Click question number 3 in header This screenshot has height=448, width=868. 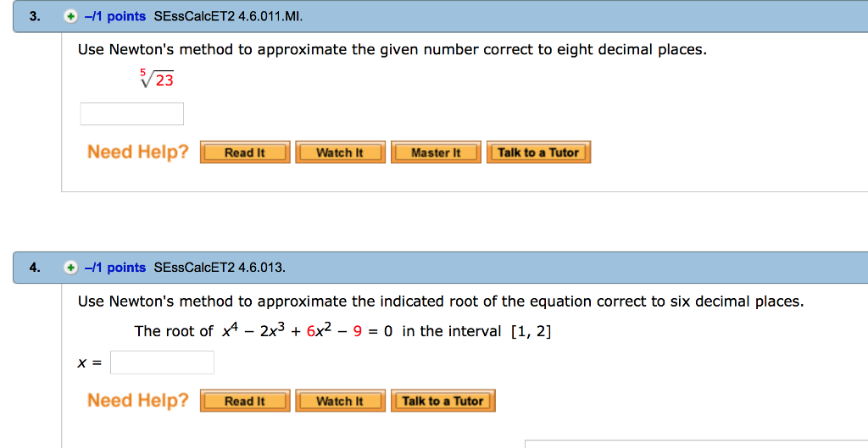click(x=35, y=17)
